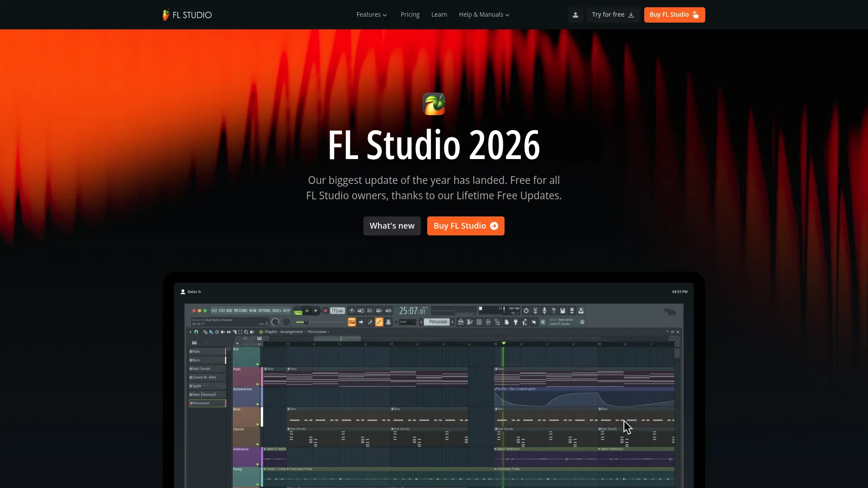Viewport: 868px width, 488px height.
Task: Toggle the metronome icon in FL Studio toolbar
Action: pyautogui.click(x=352, y=310)
